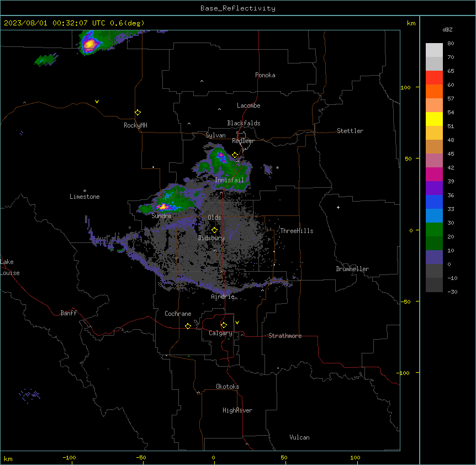This screenshot has height=465, width=476.
Task: Click the asterisk marker above Limestone
Action: [x=84, y=191]
